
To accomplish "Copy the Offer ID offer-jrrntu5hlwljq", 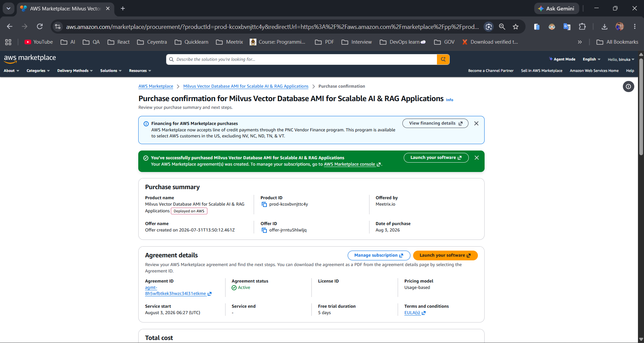I will tap(264, 230).
